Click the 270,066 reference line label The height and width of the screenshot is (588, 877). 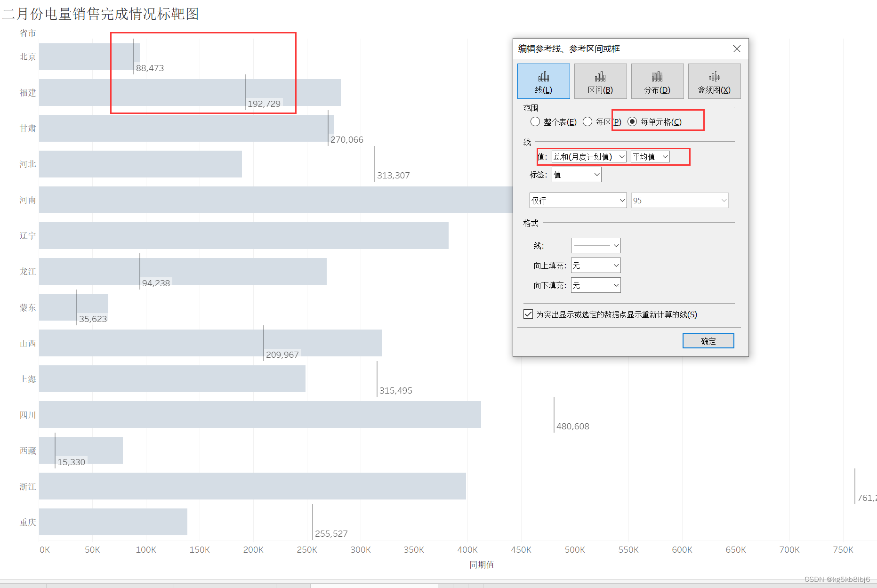pyautogui.click(x=347, y=140)
